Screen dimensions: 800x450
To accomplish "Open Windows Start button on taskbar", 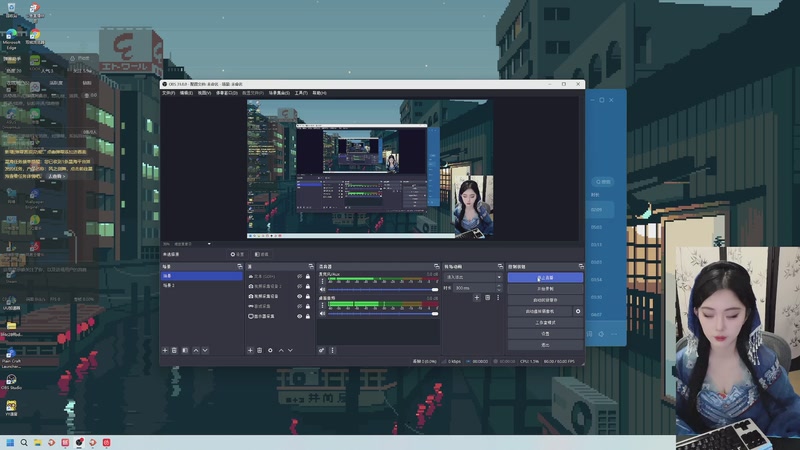I will coord(10,442).
